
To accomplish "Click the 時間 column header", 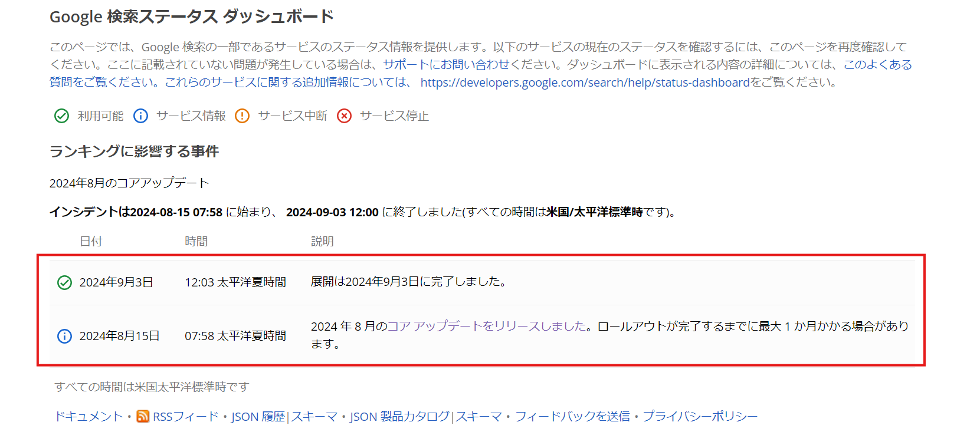I will (196, 242).
